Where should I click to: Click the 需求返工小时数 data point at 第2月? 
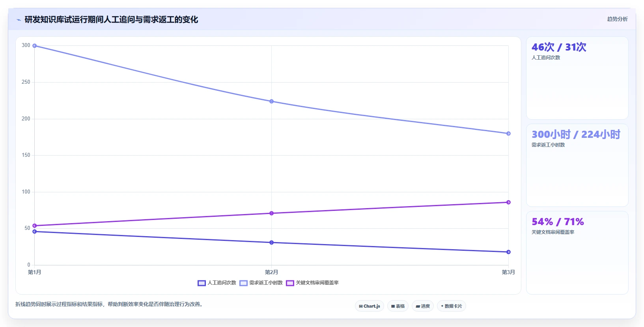point(271,101)
